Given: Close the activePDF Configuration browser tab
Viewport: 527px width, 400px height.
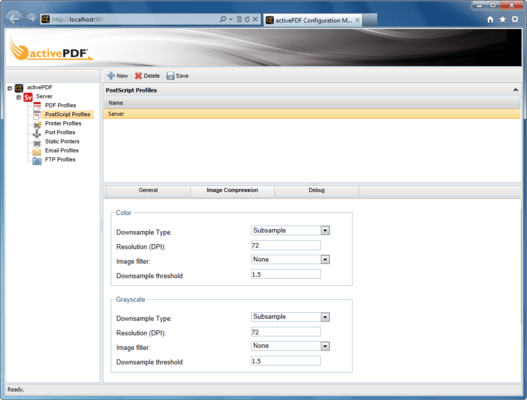Looking at the screenshot, I should tap(357, 20).
